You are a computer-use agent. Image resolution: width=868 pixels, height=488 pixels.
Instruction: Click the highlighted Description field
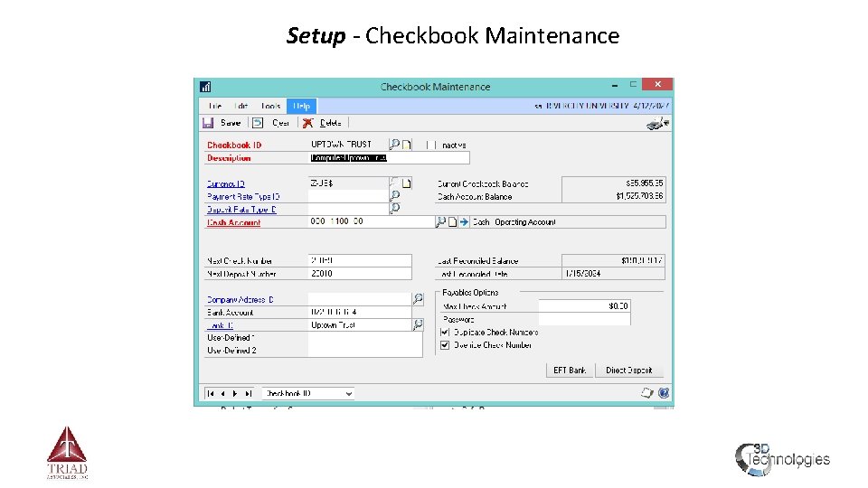coord(389,157)
